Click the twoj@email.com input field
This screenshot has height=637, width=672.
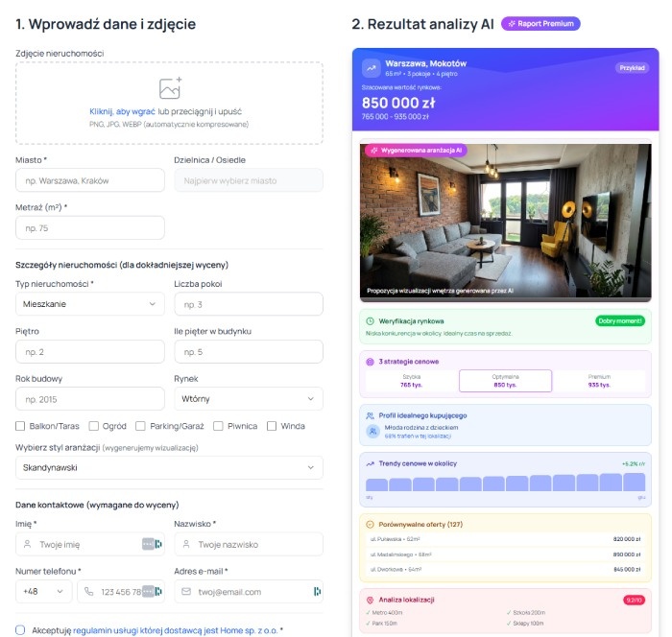pyautogui.click(x=249, y=591)
